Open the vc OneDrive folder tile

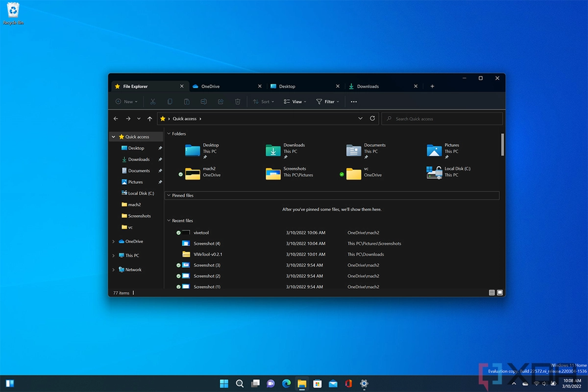click(361, 172)
